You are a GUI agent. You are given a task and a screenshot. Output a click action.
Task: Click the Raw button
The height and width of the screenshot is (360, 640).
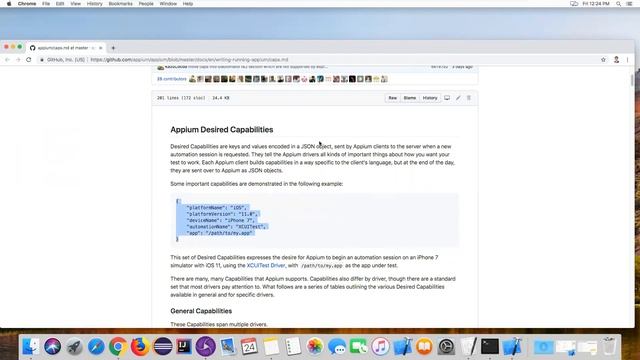tap(393, 98)
